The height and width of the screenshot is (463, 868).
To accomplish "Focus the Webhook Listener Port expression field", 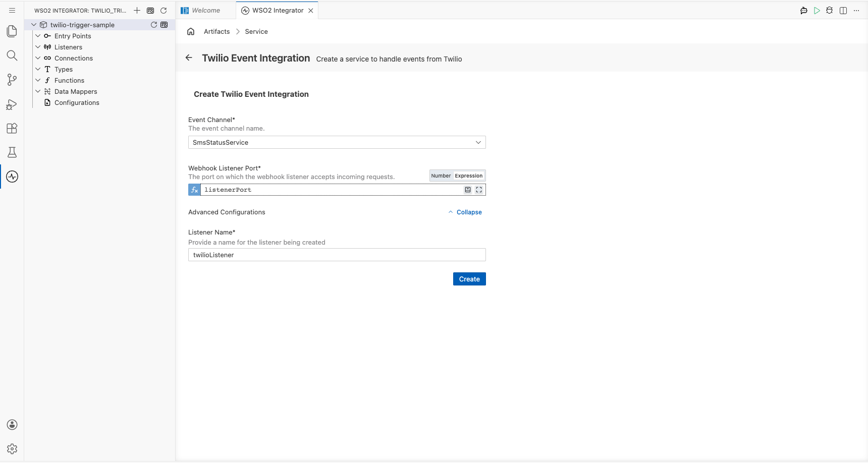I will [x=332, y=190].
